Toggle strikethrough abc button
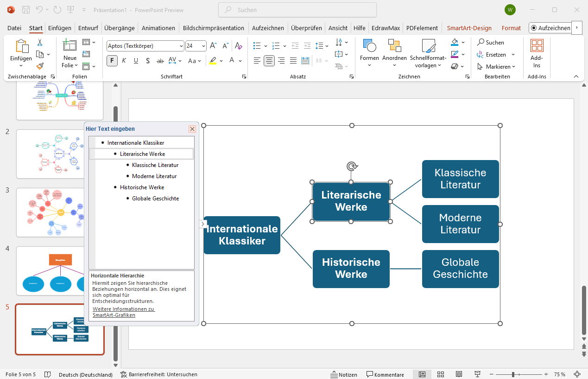The width and height of the screenshot is (588, 379). [x=160, y=61]
